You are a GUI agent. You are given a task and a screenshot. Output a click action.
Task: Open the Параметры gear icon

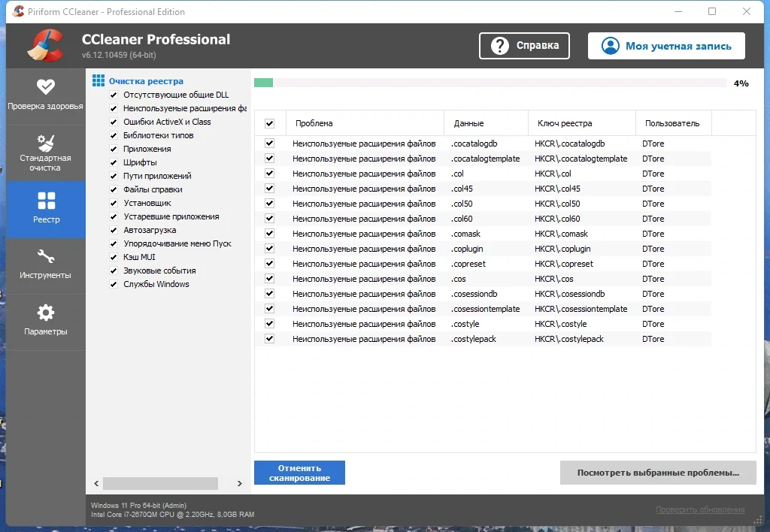click(46, 313)
